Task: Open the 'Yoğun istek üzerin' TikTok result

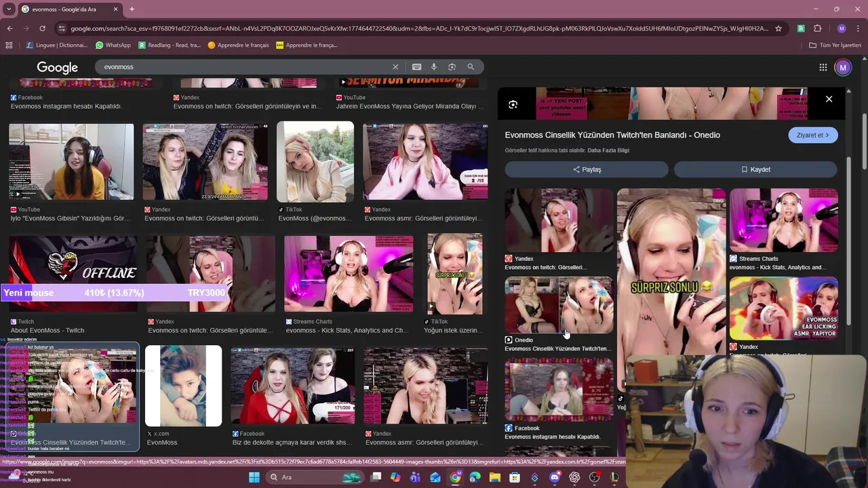Action: pos(454,274)
